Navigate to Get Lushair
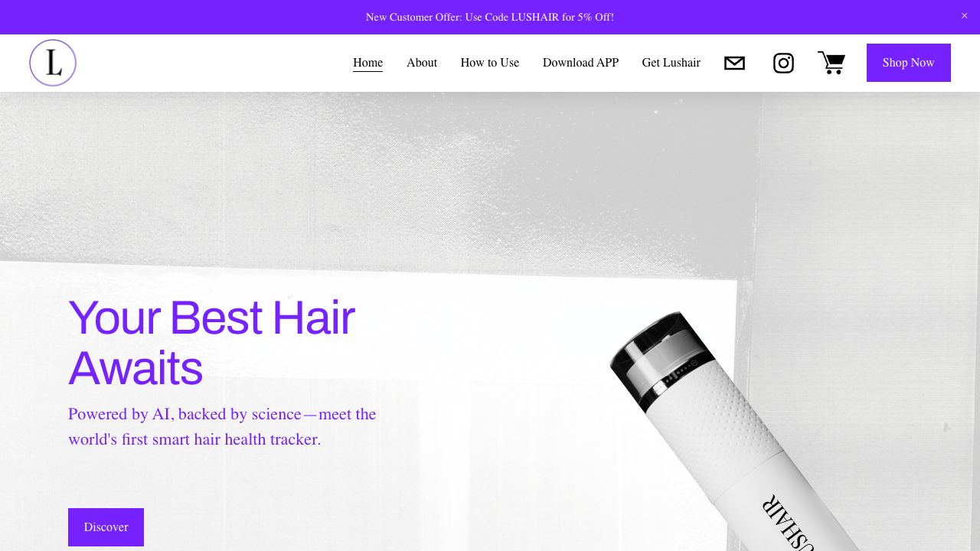Viewport: 980px width, 551px height. pos(671,63)
